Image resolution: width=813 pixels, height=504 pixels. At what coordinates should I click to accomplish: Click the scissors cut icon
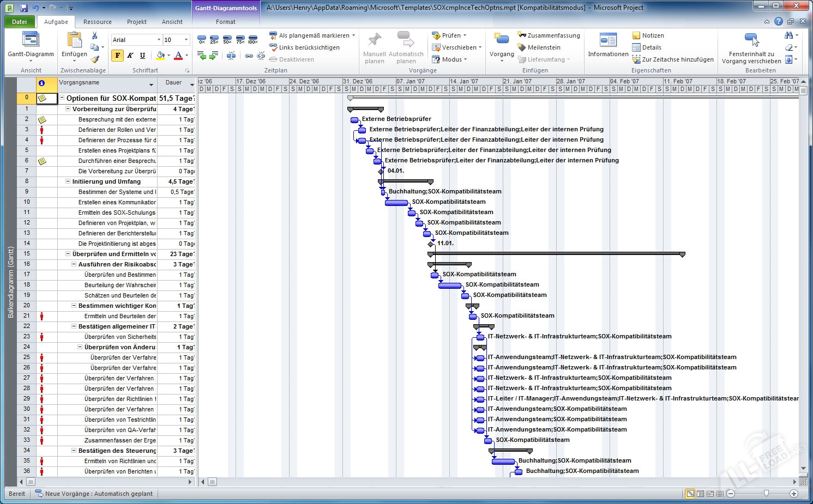94,35
